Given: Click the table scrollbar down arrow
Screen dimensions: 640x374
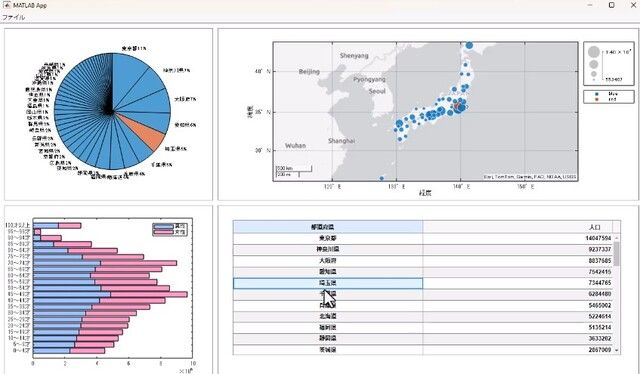Looking at the screenshot, I should tap(617, 350).
